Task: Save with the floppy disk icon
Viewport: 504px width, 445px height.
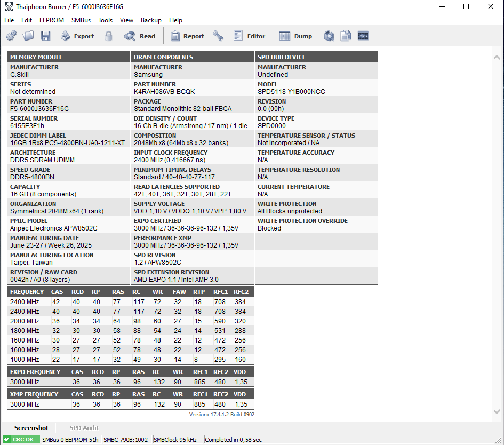Action: coord(46,36)
